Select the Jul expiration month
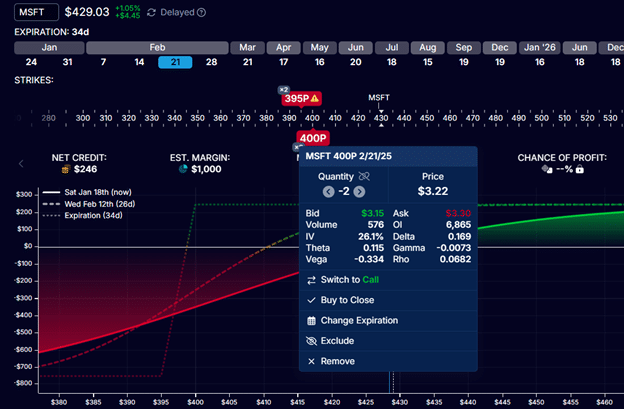 [392, 48]
